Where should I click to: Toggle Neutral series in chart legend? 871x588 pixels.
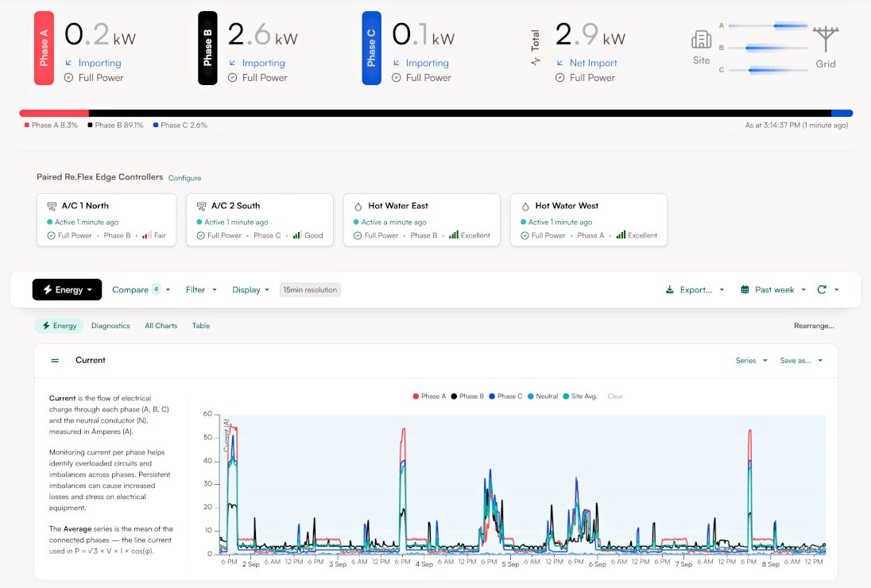543,397
